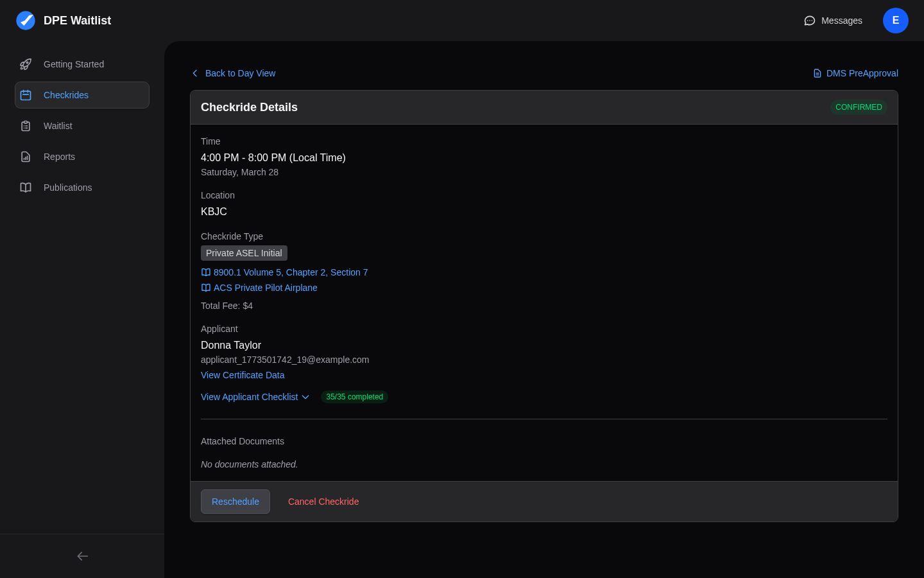Expand the View Applicant Checklist section
Screen dimensions: 924x578
tap(255, 397)
